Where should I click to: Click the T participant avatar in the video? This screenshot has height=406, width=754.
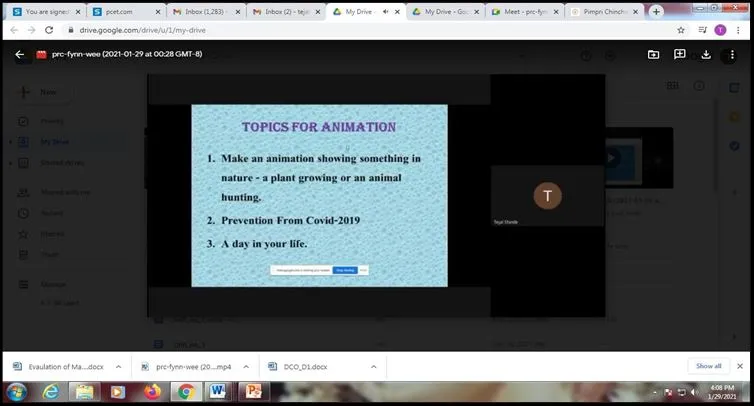pos(547,196)
